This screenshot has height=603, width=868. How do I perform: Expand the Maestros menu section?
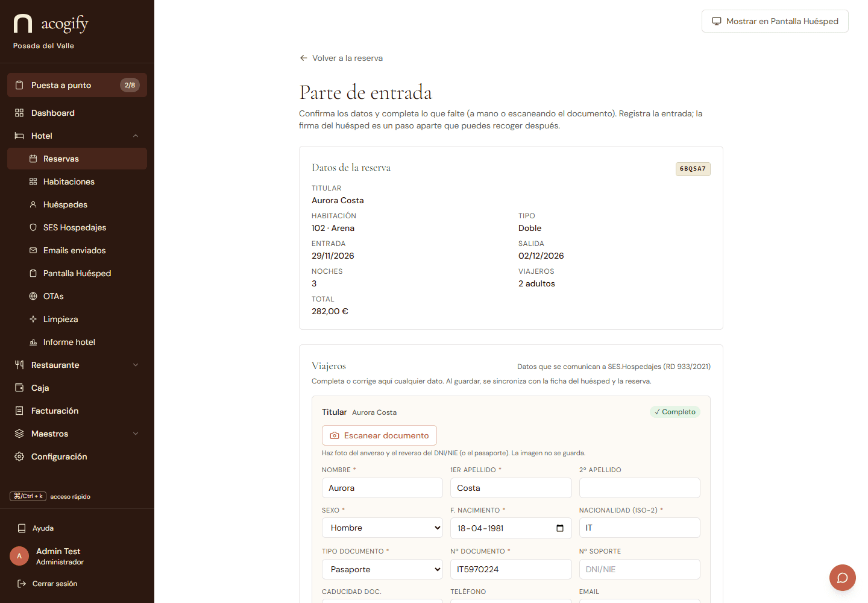(x=136, y=434)
